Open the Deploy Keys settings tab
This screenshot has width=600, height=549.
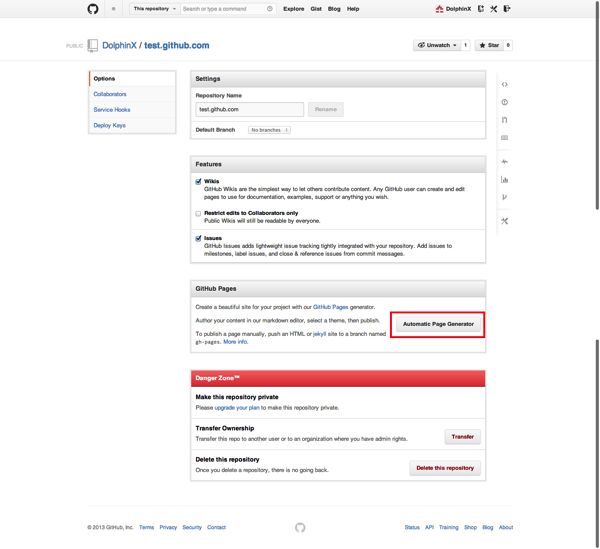(x=132, y=125)
